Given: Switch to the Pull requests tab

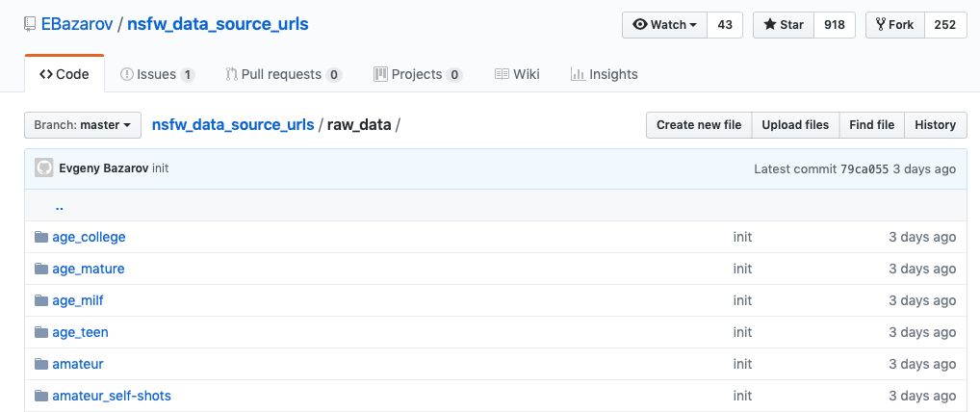Looking at the screenshot, I should pyautogui.click(x=283, y=74).
